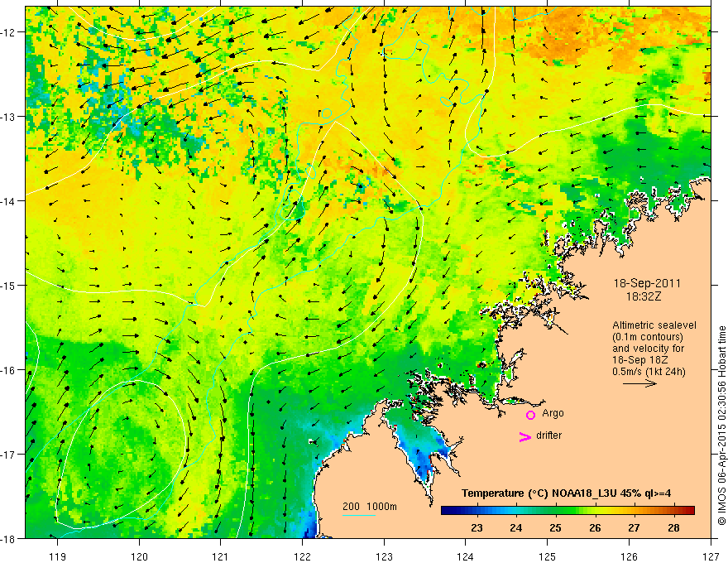Click the 28 value on temperature scale
The image size is (728, 563).
[x=673, y=528]
